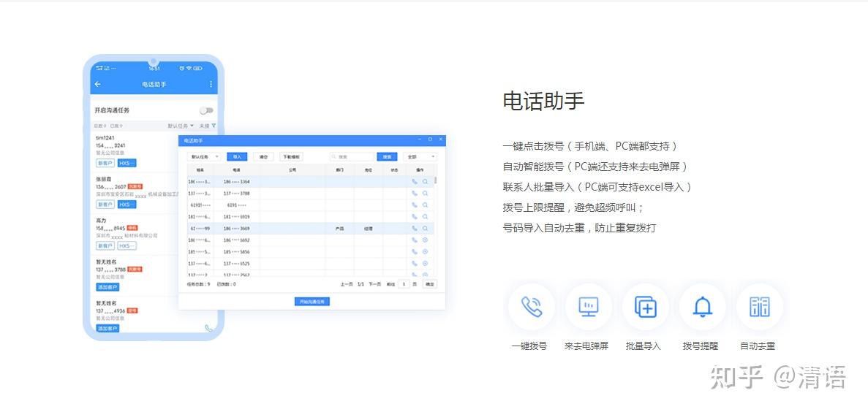
Task: Click the HXS tag under tim1241
Action: 127,163
